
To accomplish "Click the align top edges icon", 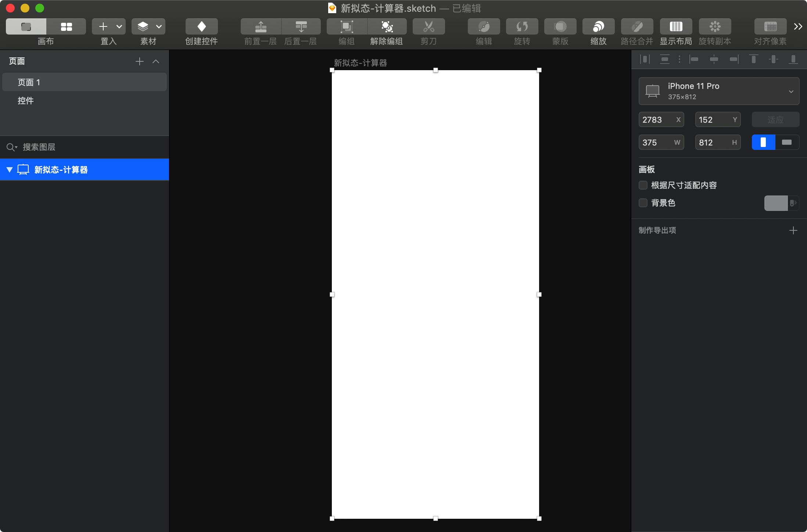I will [x=754, y=59].
